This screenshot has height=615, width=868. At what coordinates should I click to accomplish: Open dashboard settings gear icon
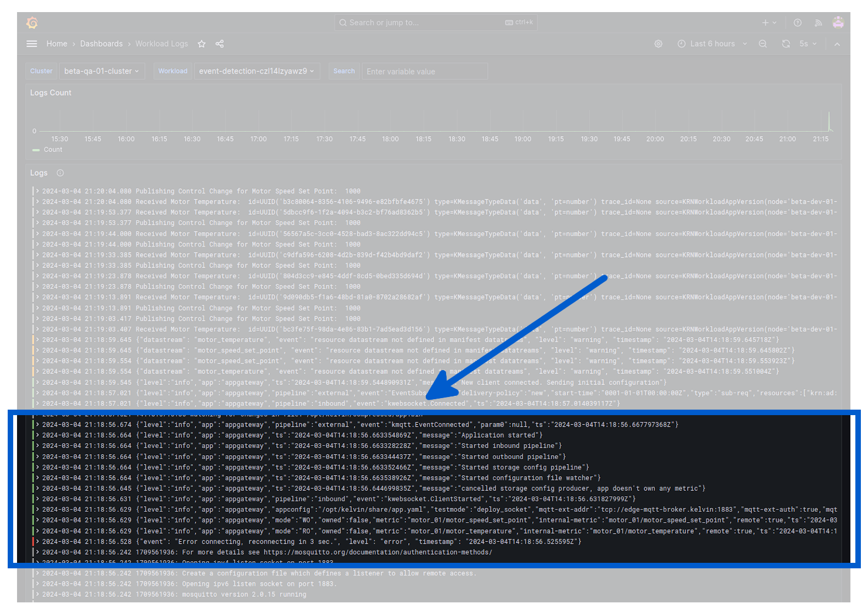tap(658, 44)
